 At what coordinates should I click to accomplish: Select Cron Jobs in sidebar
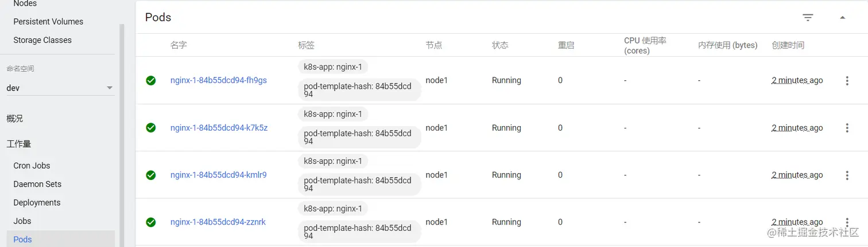coord(32,166)
